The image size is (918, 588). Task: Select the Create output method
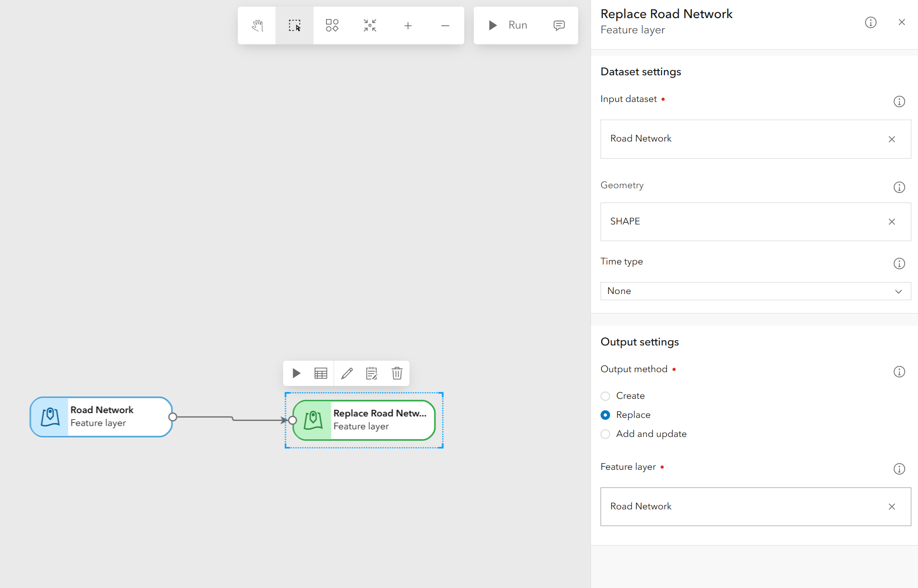click(605, 396)
